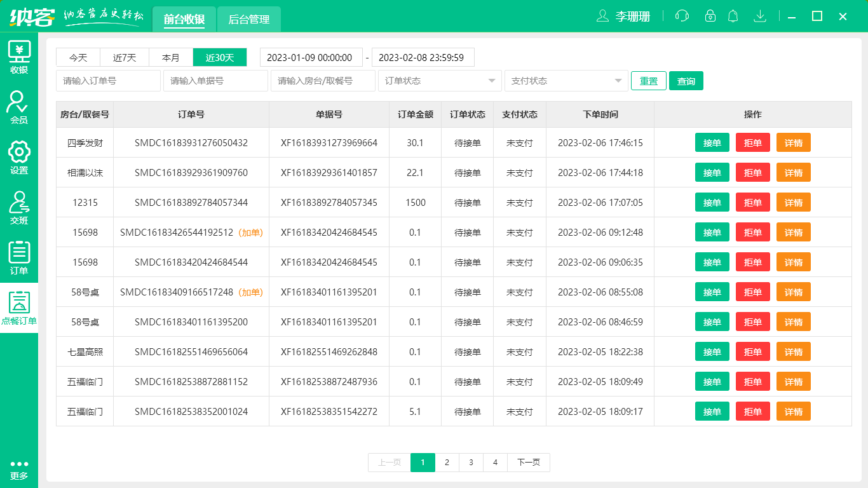Click the 查询 search button
Image resolution: width=868 pixels, height=488 pixels.
[x=686, y=81]
